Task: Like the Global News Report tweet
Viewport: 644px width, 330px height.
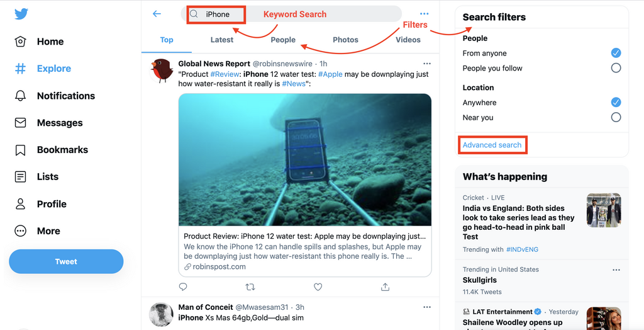Action: (318, 287)
